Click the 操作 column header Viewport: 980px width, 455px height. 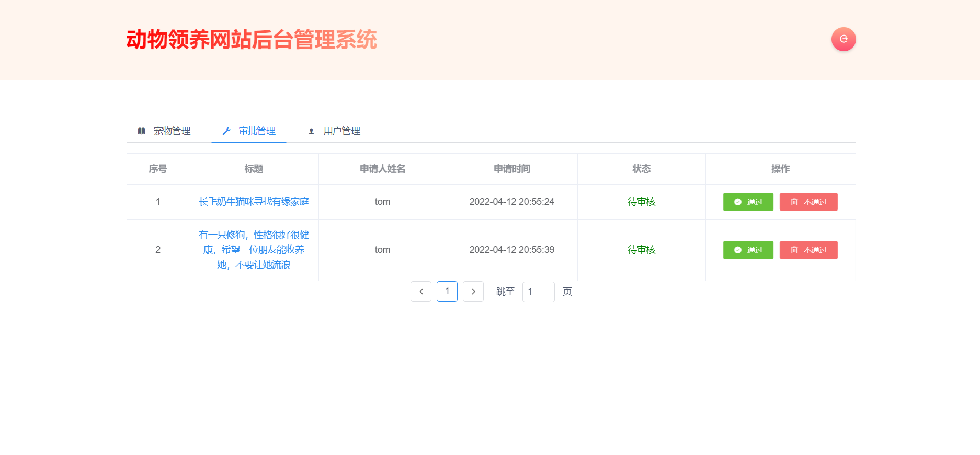(781, 169)
